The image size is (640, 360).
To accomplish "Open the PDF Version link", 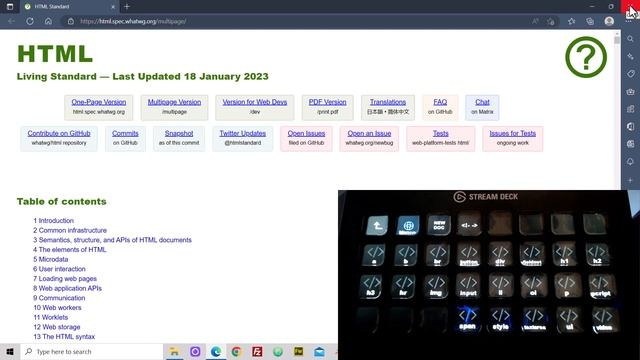I will [327, 102].
